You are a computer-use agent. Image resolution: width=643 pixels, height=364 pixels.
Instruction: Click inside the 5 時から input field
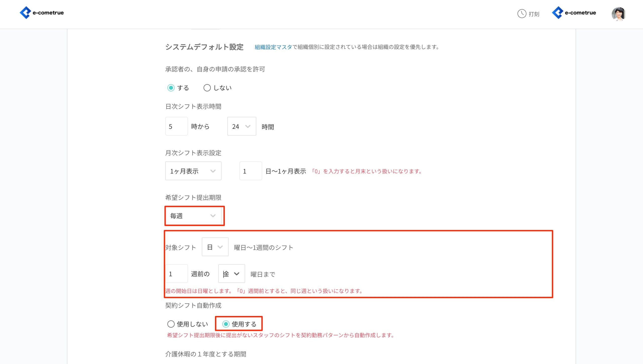click(x=176, y=126)
